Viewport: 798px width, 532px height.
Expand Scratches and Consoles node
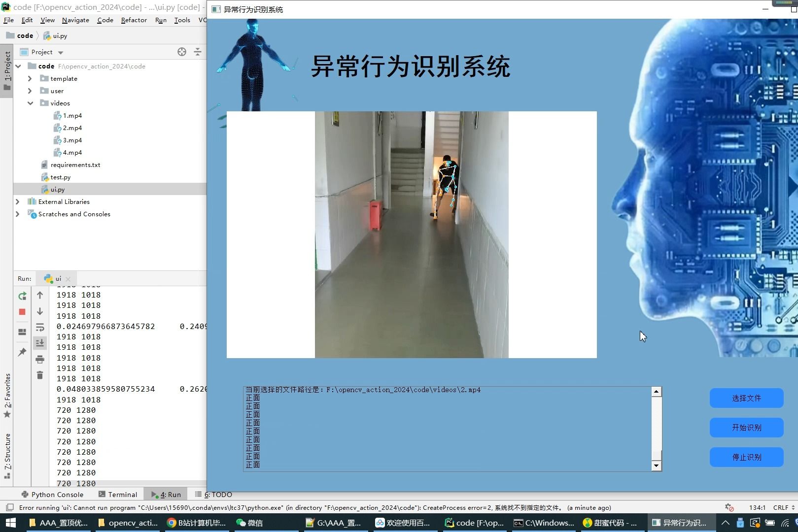point(18,214)
